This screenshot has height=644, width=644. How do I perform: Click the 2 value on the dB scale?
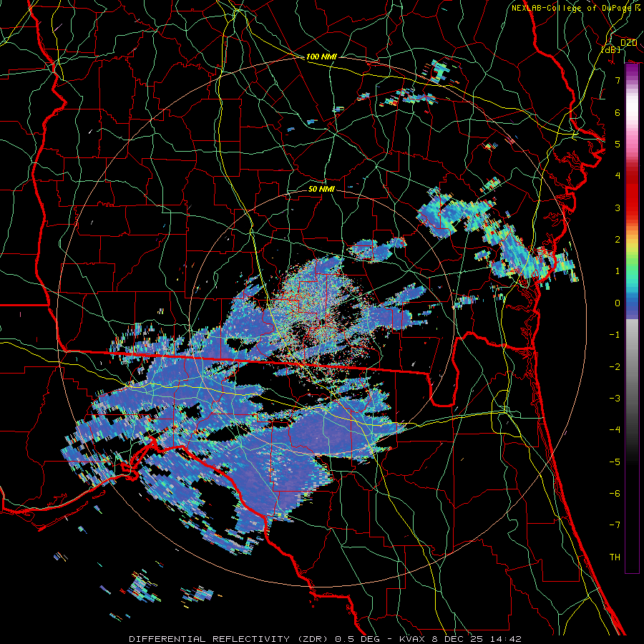[618, 240]
